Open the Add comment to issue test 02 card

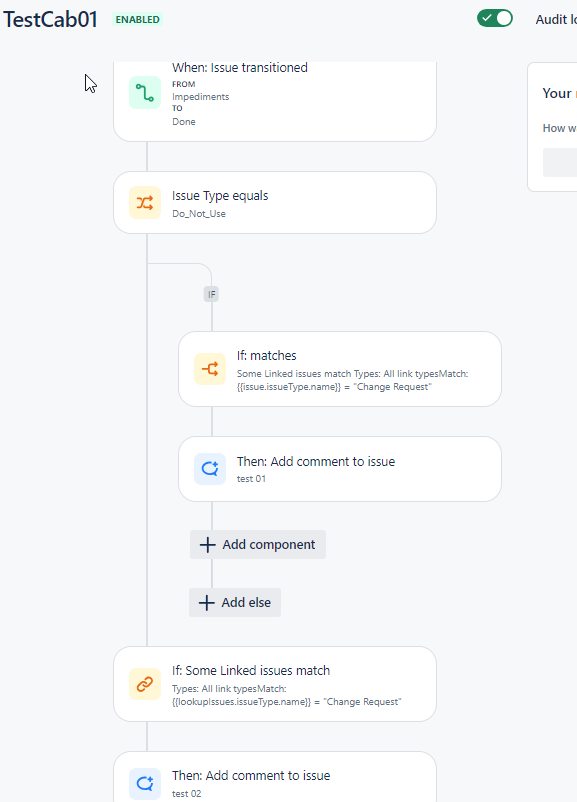[x=275, y=777]
